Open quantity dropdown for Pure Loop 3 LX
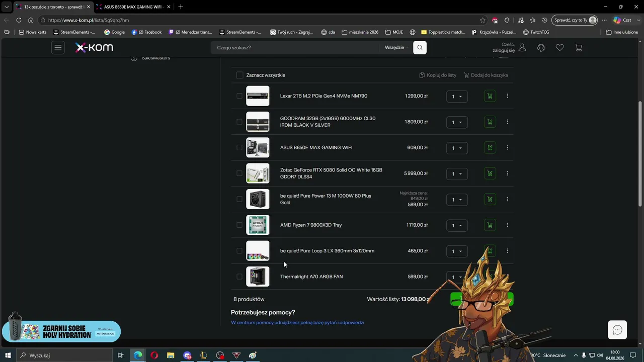The image size is (644, 362). click(x=457, y=251)
